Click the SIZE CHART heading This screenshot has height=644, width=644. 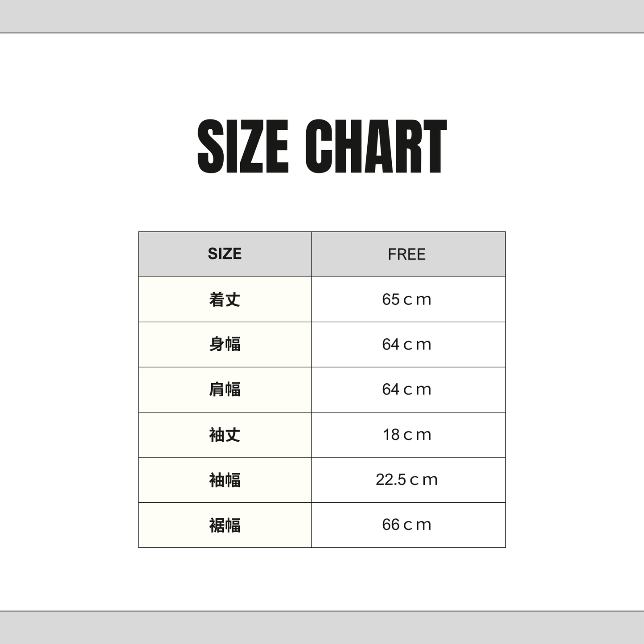tap(322, 147)
